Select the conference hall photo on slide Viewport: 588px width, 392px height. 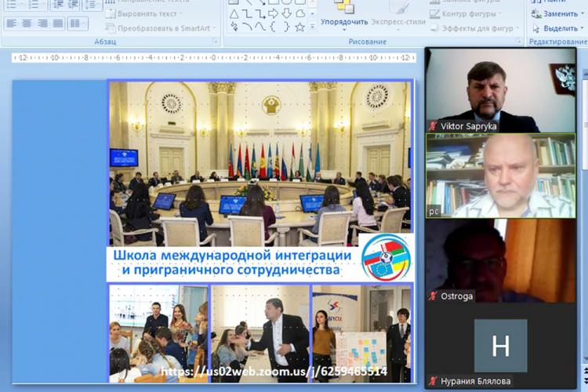point(260,164)
